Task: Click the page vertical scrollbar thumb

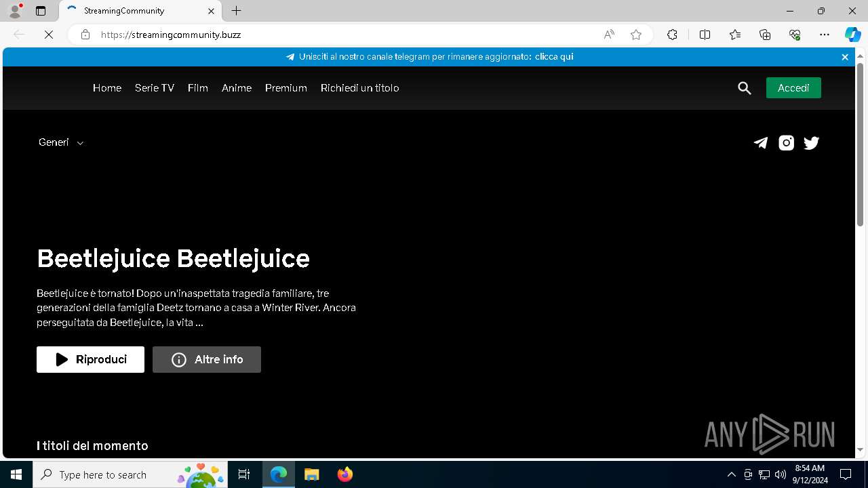Action: click(x=861, y=144)
